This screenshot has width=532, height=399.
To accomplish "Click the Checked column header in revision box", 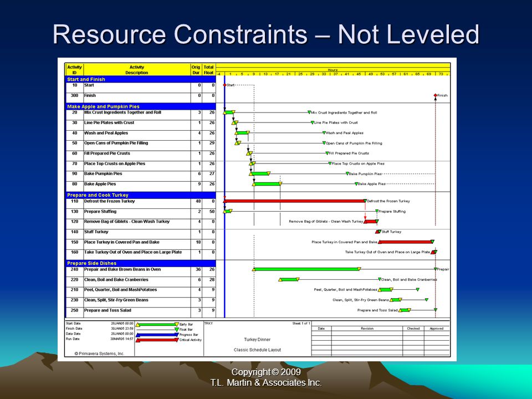I will (413, 329).
